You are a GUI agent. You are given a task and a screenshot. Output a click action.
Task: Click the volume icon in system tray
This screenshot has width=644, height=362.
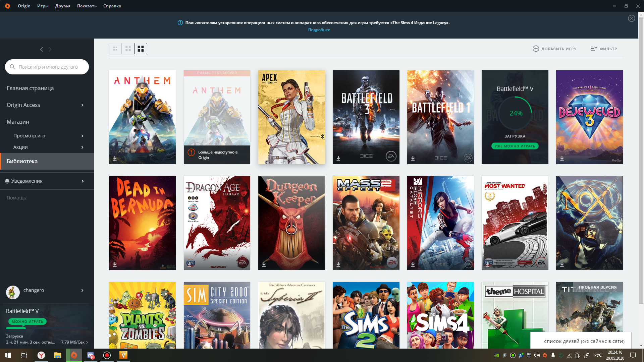tap(537, 355)
